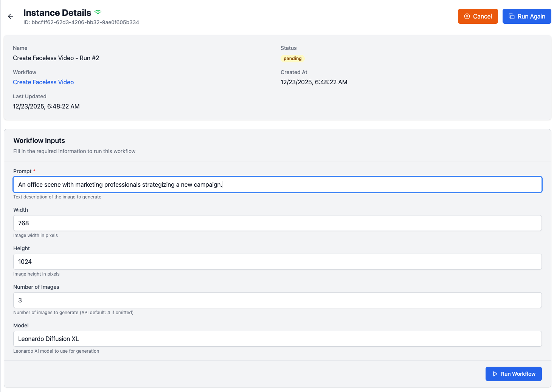This screenshot has width=554, height=392.
Task: Click the instance ID below the page title
Action: pos(81,22)
